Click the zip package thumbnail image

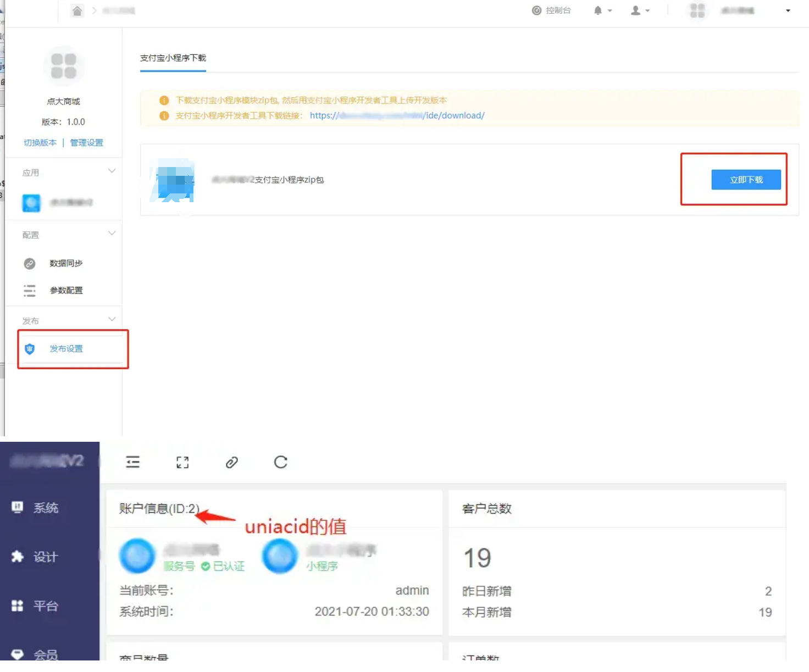tap(172, 180)
